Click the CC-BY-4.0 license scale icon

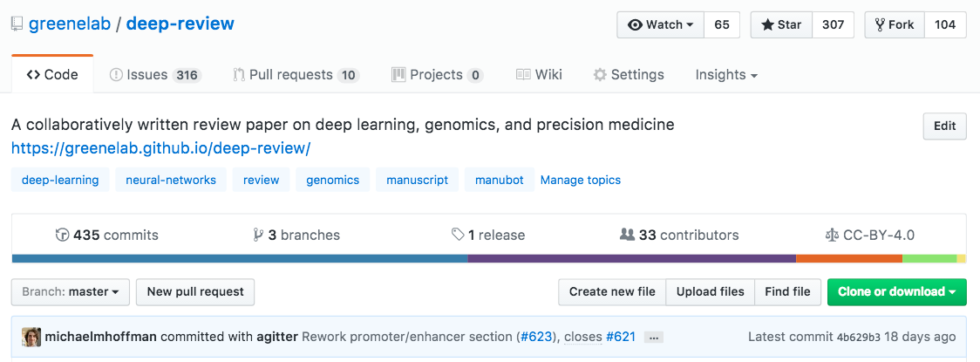(x=831, y=235)
